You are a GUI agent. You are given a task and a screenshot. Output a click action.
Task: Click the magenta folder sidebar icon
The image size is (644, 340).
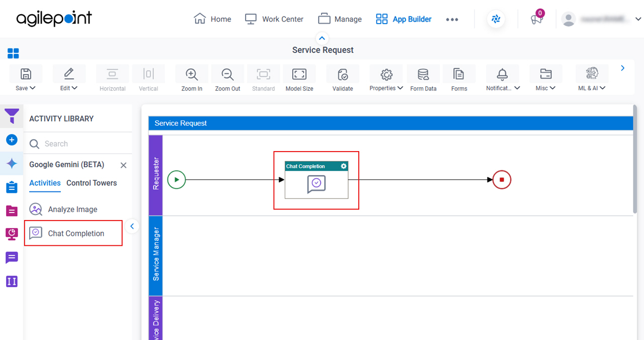[x=12, y=211]
